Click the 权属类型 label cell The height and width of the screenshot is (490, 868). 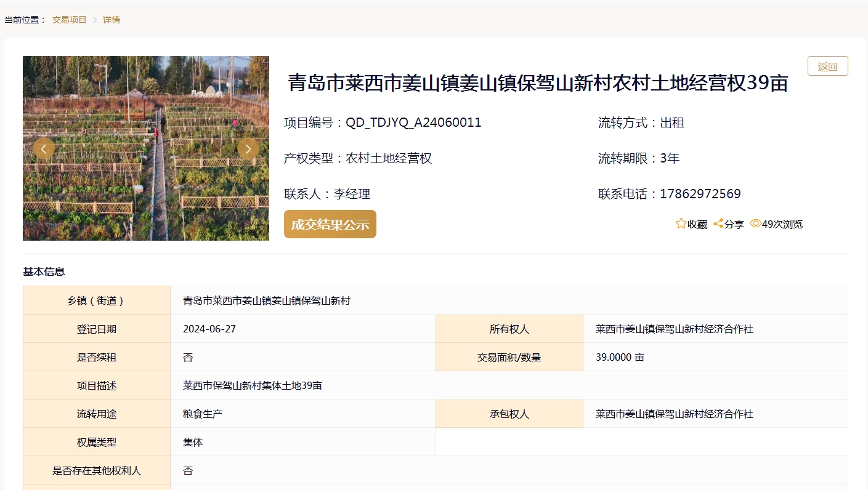97,442
